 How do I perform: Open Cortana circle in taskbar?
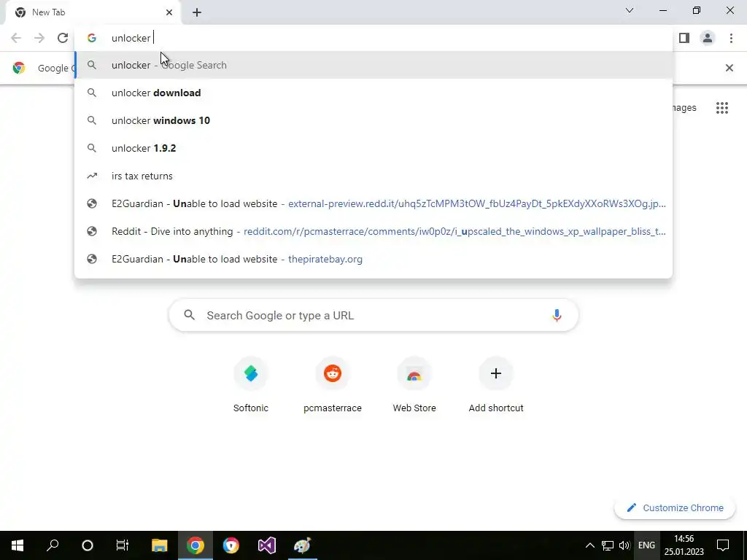pyautogui.click(x=88, y=545)
